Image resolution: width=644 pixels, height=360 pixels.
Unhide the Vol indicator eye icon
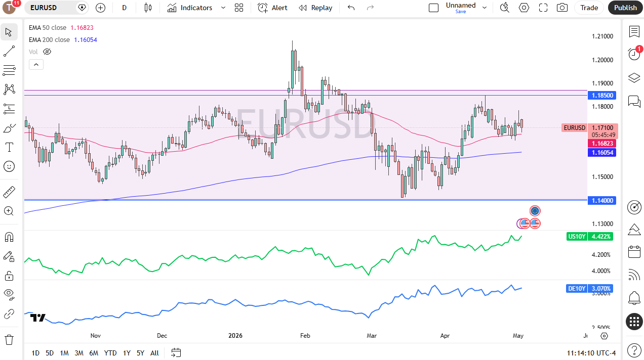47,52
